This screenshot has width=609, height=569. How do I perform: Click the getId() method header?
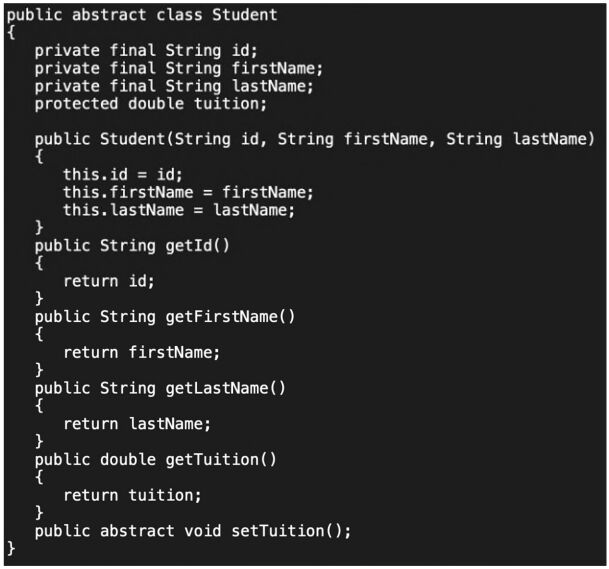132,245
